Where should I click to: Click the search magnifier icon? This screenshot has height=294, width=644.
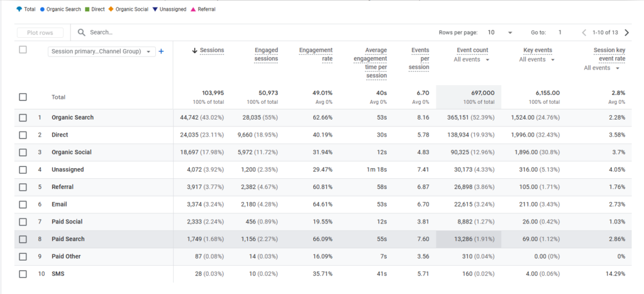(x=82, y=32)
